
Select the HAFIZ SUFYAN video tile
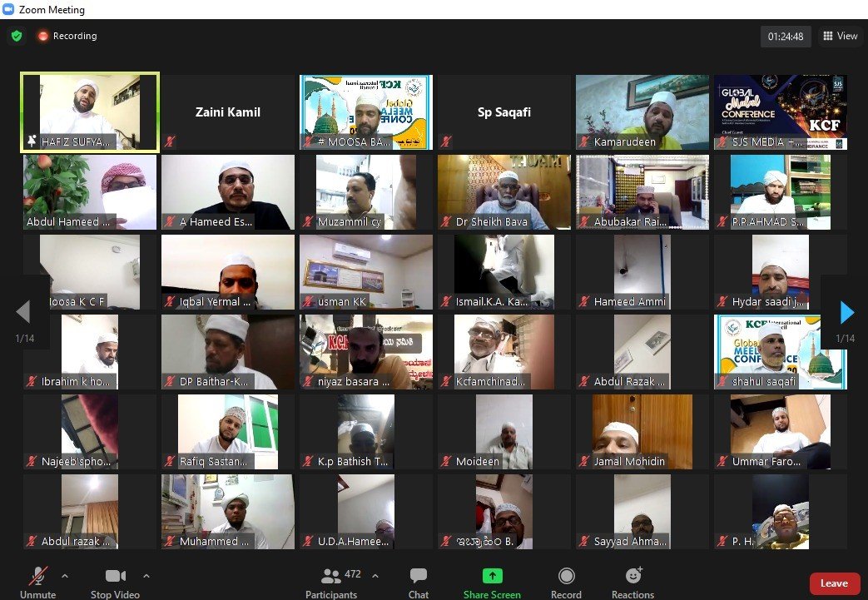90,112
